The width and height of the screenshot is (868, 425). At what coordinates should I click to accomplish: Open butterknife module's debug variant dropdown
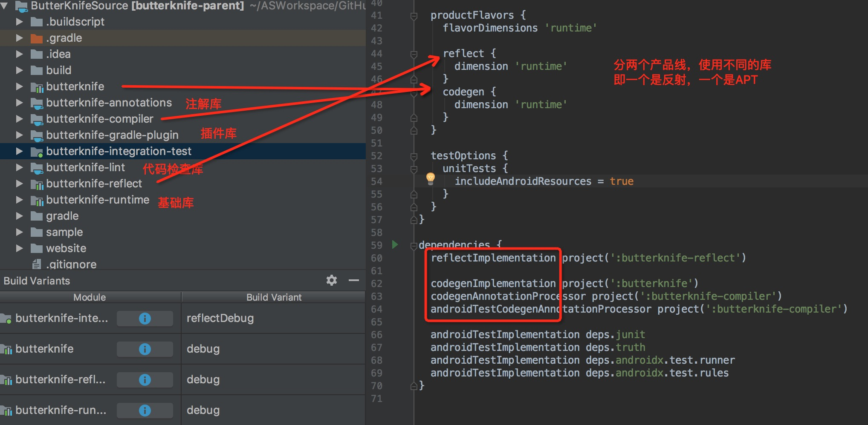point(273,349)
